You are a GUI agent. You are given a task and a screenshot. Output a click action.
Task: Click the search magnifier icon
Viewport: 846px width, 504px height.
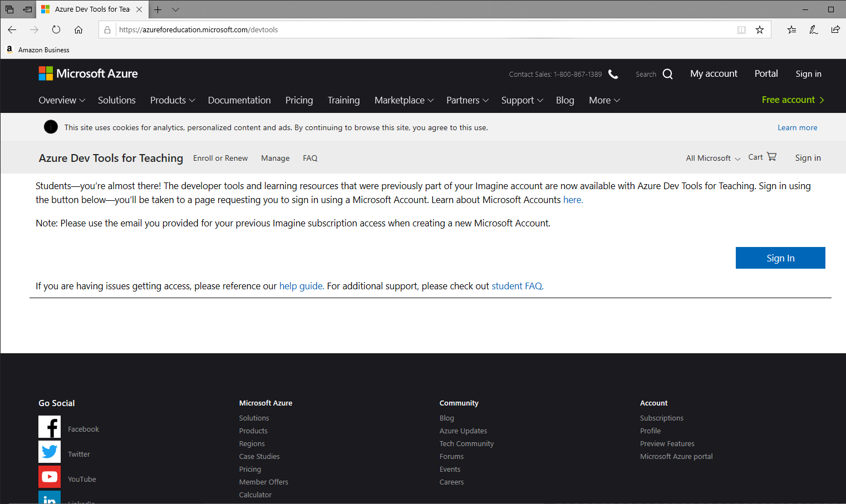pos(667,74)
